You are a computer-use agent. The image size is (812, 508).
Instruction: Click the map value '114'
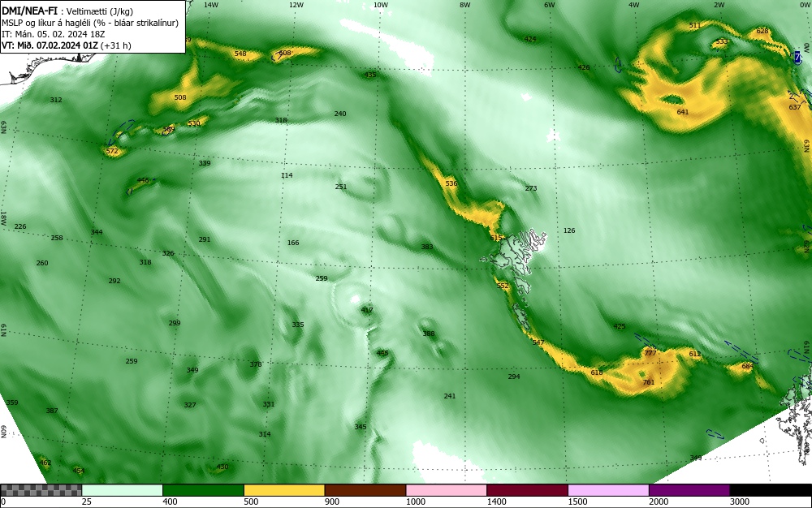287,175
